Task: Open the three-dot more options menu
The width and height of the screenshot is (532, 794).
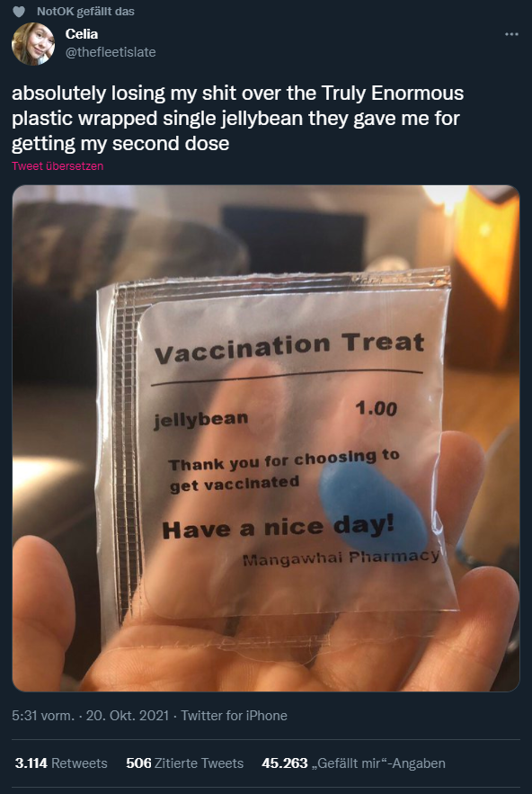Action: click(511, 34)
